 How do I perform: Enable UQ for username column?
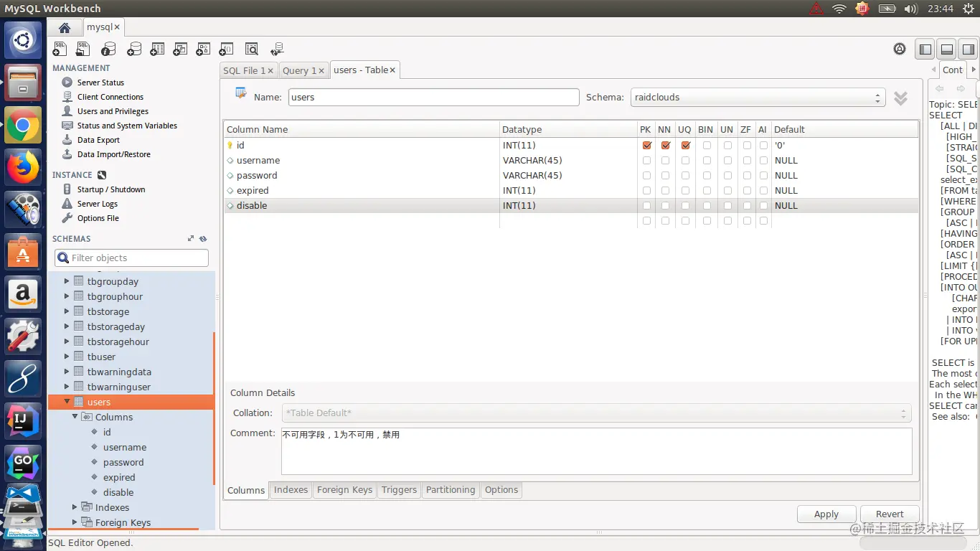tap(686, 160)
